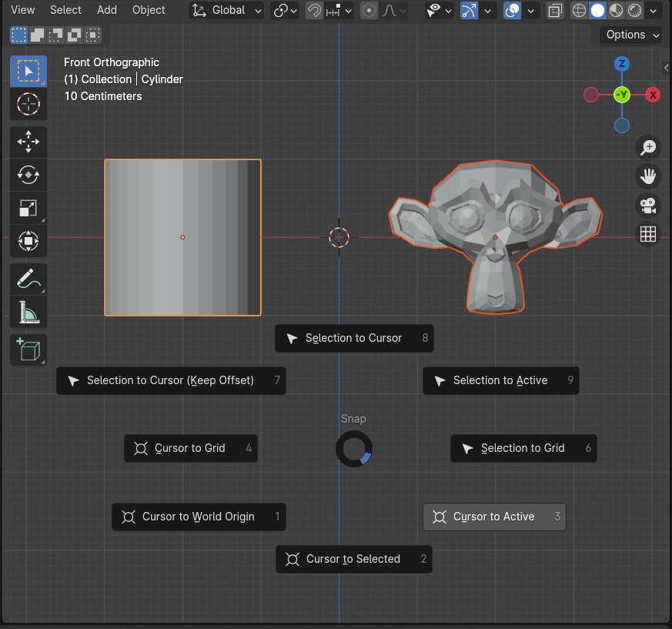The width and height of the screenshot is (672, 629).
Task: Toggle X-ray mode
Action: coord(555,10)
